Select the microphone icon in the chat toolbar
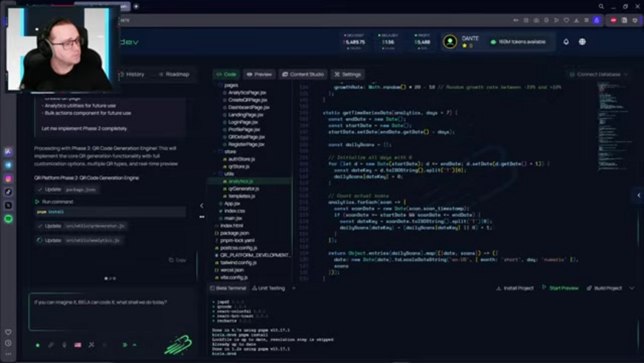 coord(64,344)
